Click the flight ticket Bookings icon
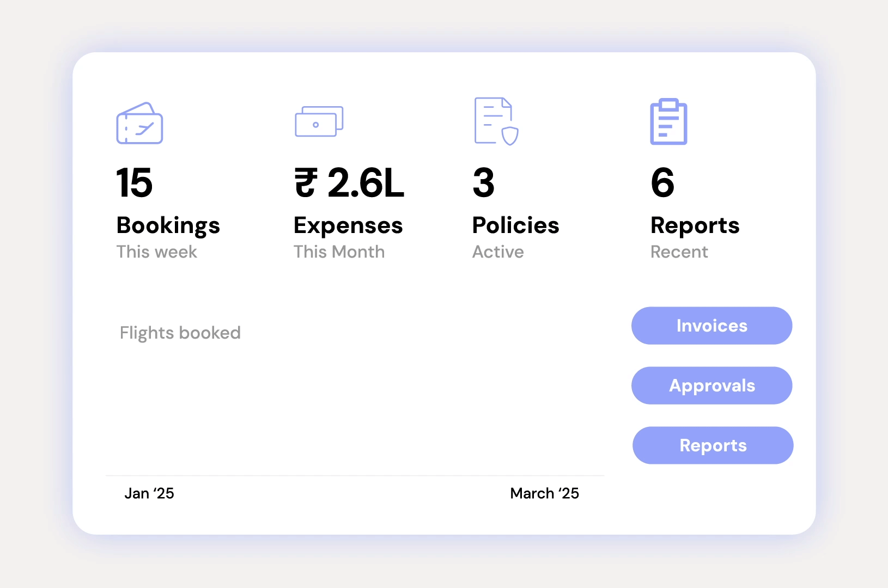This screenshot has height=588, width=888. click(x=139, y=124)
